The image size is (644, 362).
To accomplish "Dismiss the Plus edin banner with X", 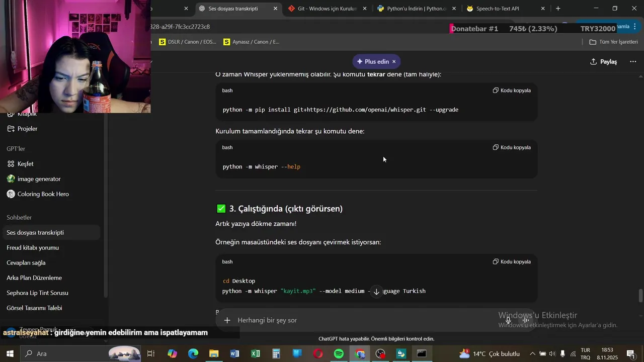I will (x=394, y=61).
